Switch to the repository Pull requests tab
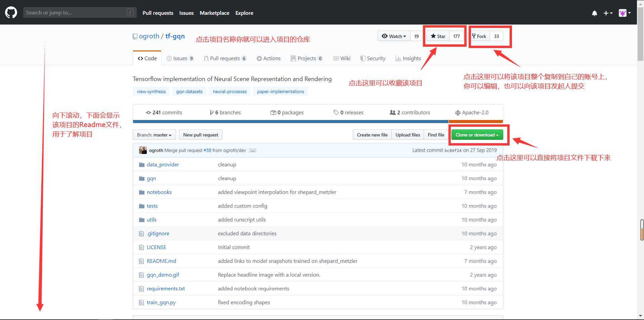This screenshot has width=644, height=320. (x=225, y=58)
